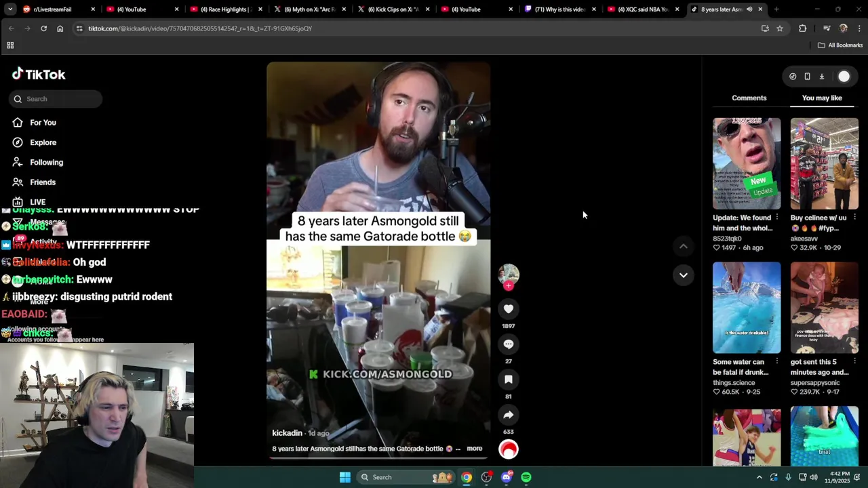This screenshot has height=488, width=868.
Task: Open the 8523tqk0 author link
Action: click(x=727, y=239)
